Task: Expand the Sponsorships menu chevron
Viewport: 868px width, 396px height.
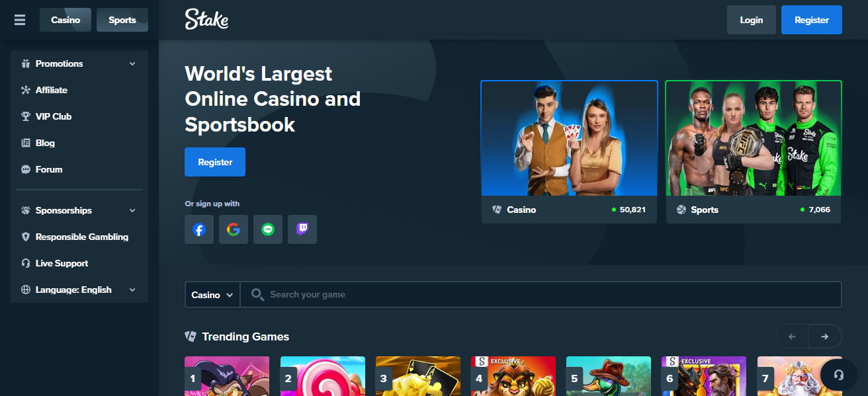Action: (132, 211)
